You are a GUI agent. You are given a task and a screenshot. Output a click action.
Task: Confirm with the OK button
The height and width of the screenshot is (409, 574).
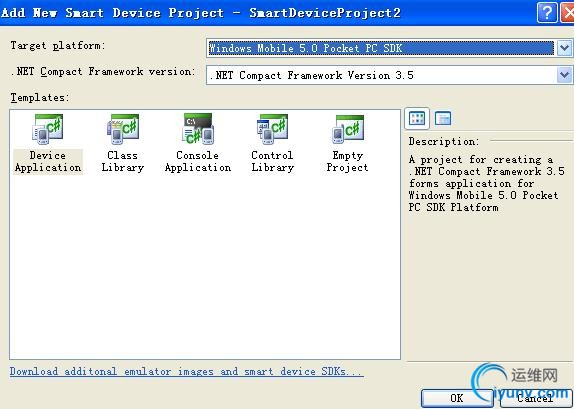(457, 398)
